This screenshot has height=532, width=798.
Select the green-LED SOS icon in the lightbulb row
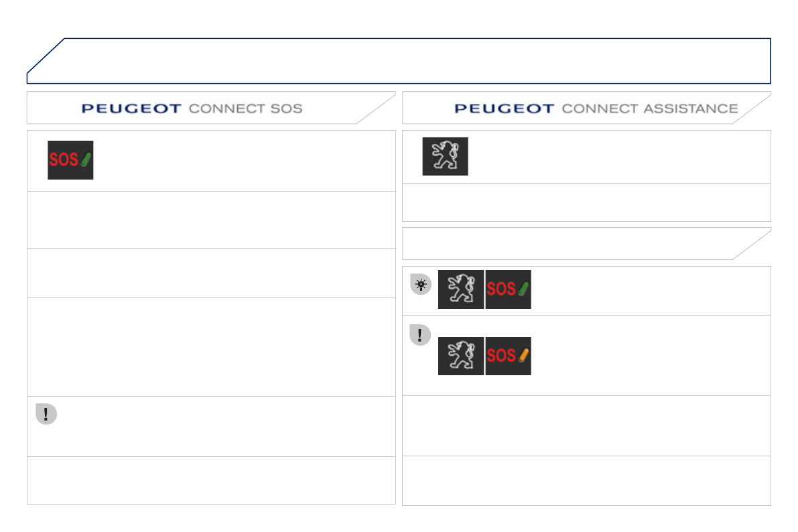click(x=508, y=289)
